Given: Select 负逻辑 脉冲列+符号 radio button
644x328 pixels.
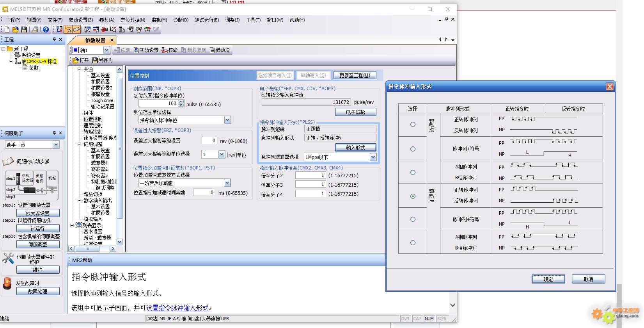Looking at the screenshot, I should pos(413,149).
